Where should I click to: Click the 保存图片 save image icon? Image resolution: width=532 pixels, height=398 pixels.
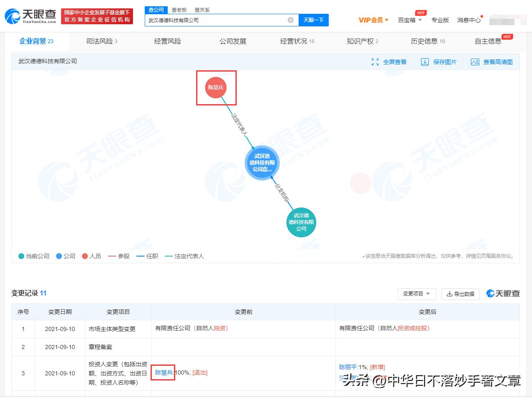tap(425, 62)
